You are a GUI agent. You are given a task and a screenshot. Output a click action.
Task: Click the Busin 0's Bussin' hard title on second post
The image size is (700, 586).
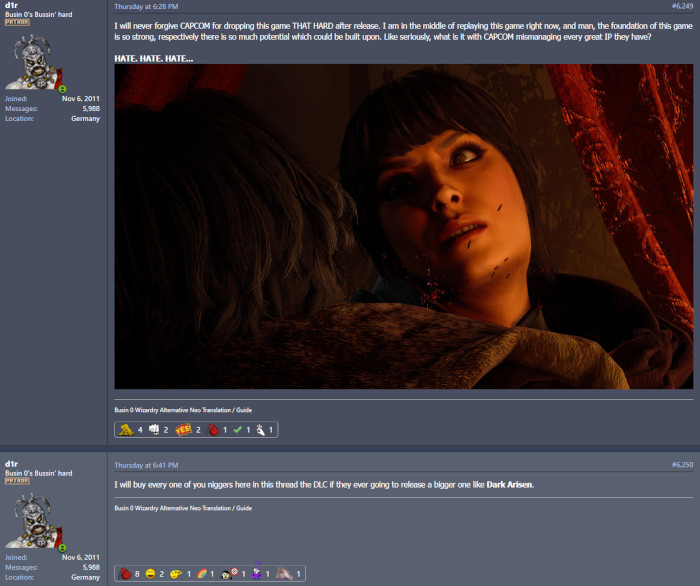[x=38, y=473]
